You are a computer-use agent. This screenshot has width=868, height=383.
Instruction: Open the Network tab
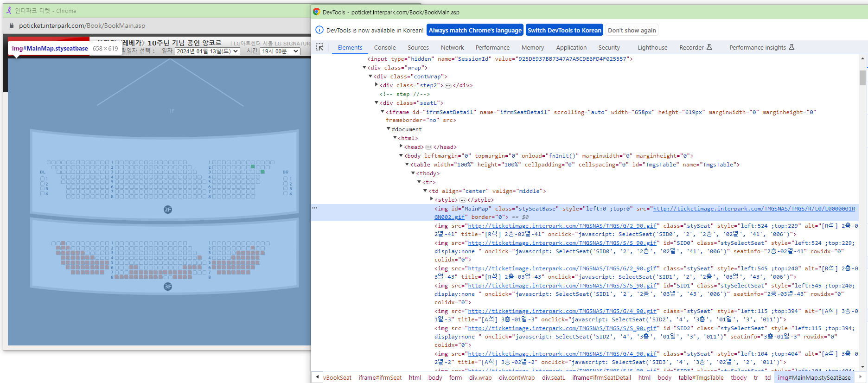coord(453,47)
